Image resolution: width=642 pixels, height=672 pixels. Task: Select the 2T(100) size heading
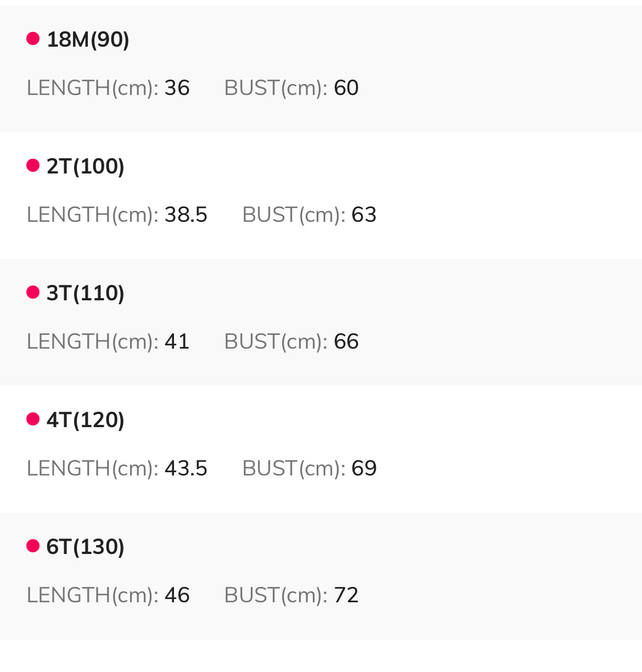click(86, 166)
